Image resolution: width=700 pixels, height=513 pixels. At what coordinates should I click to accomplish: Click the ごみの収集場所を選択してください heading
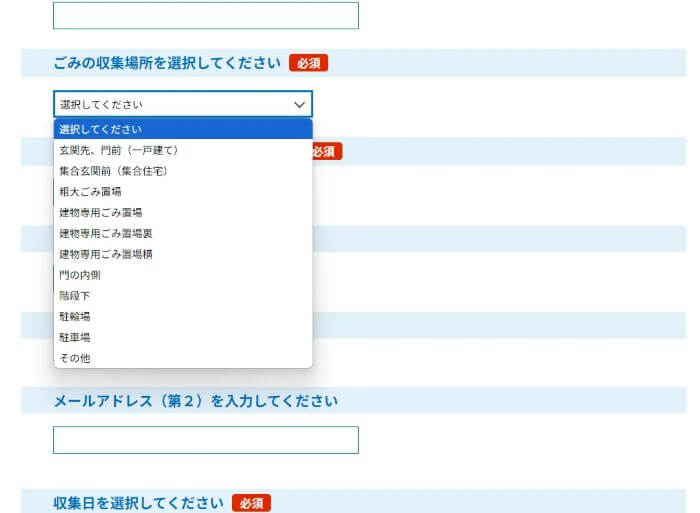[x=167, y=63]
